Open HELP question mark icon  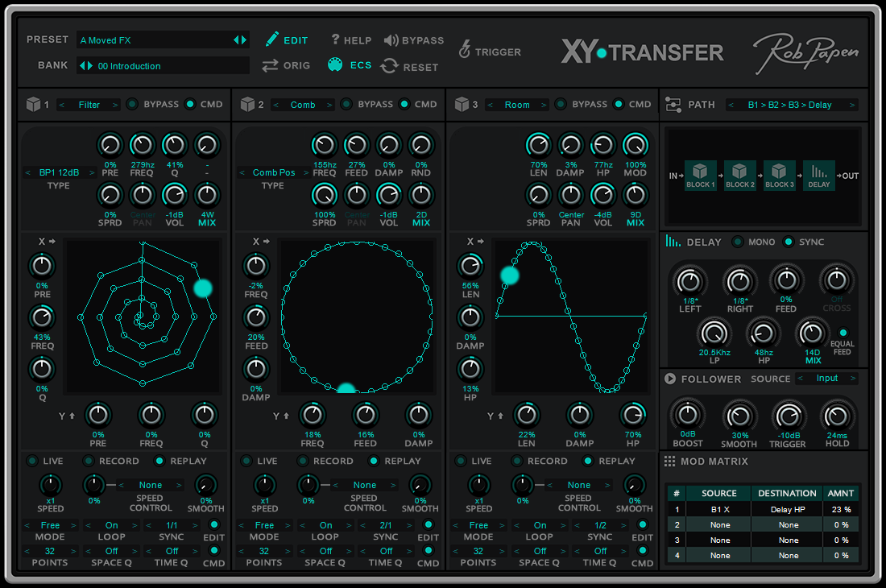(x=335, y=39)
